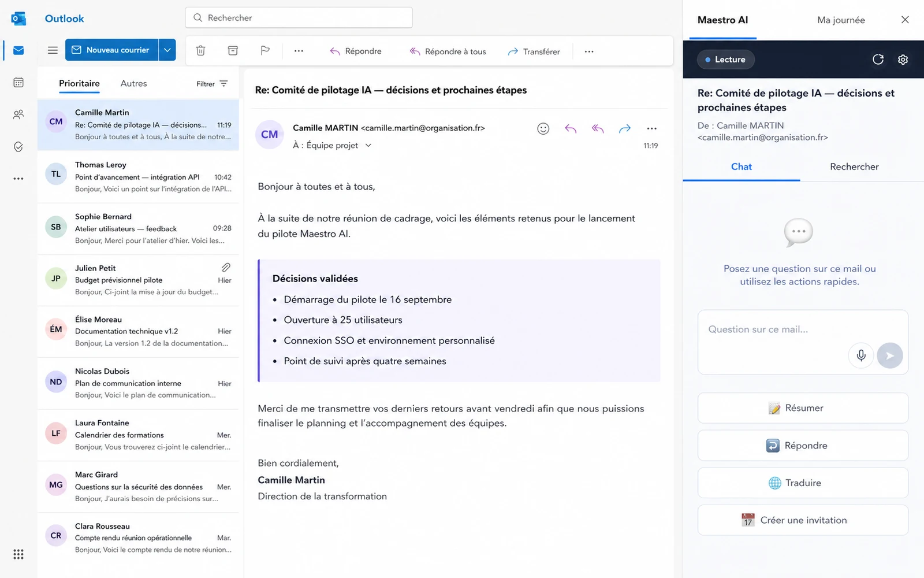Open the To Do tasks icon
This screenshot has width=924, height=578.
click(18, 147)
